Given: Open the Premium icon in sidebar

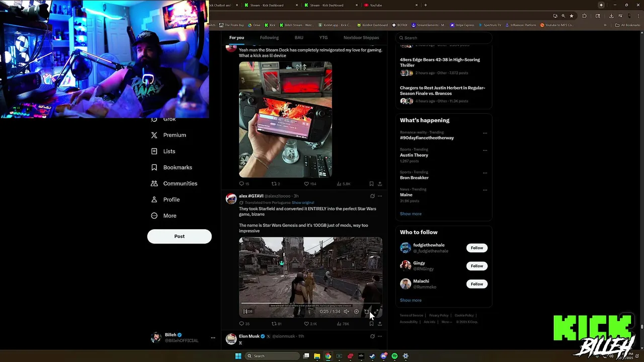Looking at the screenshot, I should (154, 135).
